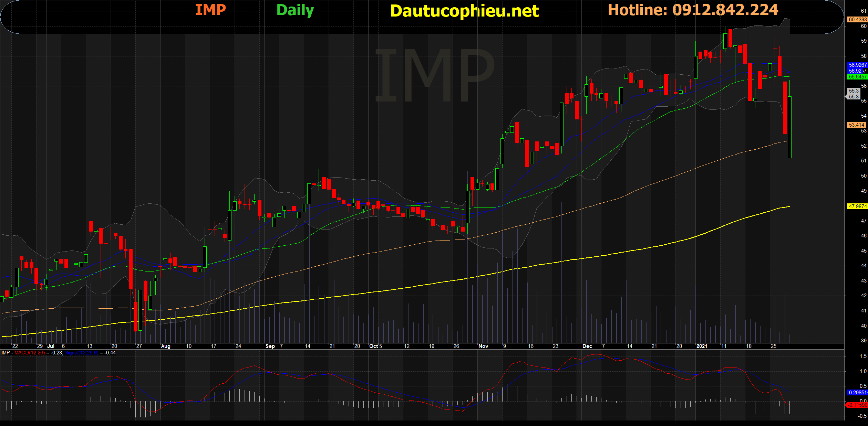868x426 pixels.
Task: Click the blue 0.298514 MACD value tag
Action: click(x=857, y=393)
